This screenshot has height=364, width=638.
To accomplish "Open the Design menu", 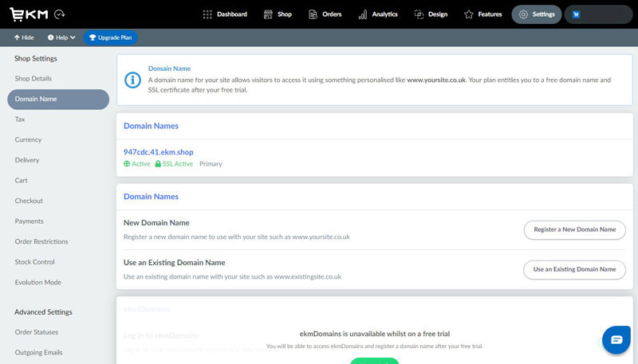I will click(x=431, y=14).
